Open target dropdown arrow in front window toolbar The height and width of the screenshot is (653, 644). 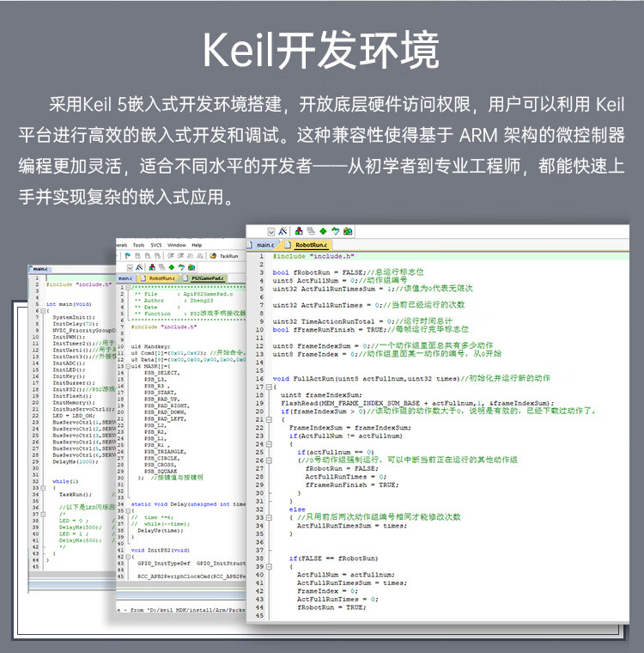(x=271, y=231)
